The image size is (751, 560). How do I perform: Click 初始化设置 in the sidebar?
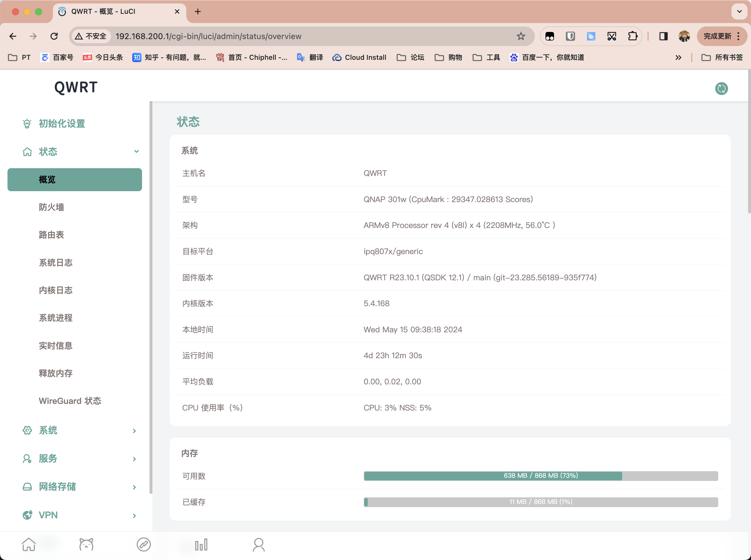point(62,124)
